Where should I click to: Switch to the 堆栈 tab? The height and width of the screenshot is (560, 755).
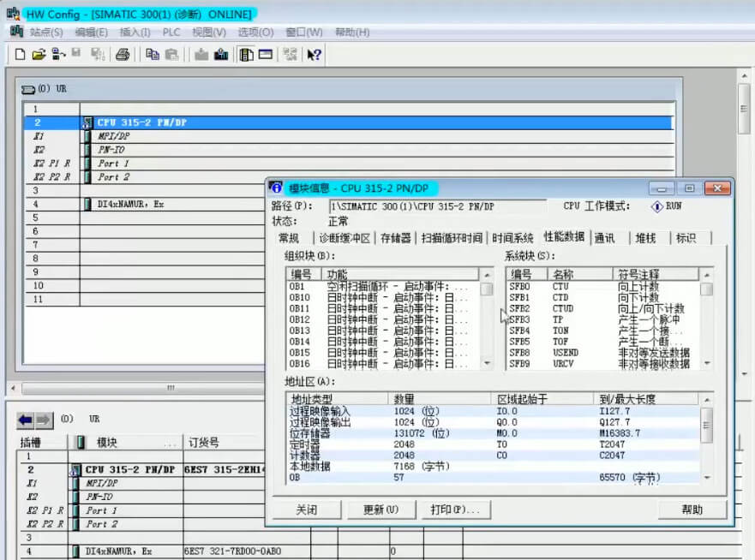[645, 238]
